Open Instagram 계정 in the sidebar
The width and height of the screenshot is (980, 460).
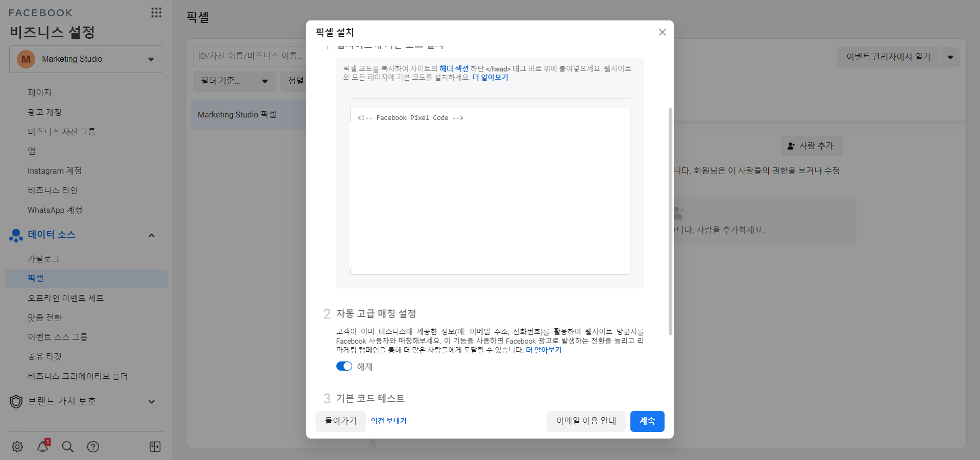55,171
